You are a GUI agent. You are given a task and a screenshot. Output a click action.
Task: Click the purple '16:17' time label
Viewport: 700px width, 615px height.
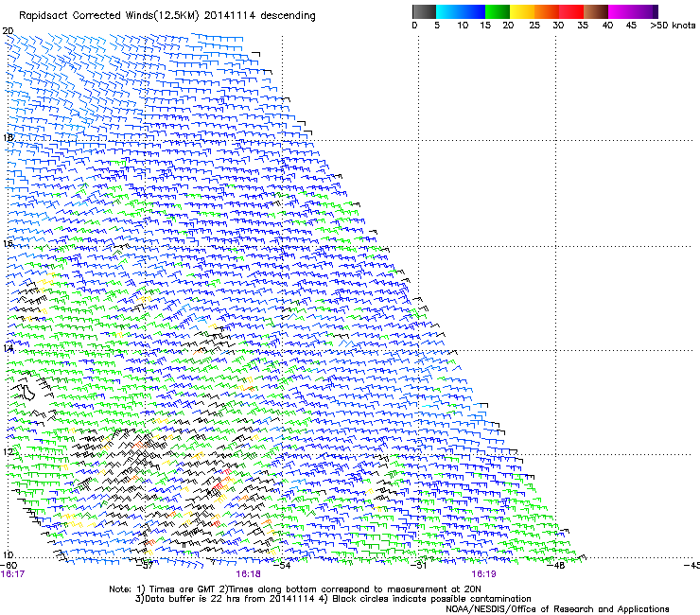click(12, 574)
